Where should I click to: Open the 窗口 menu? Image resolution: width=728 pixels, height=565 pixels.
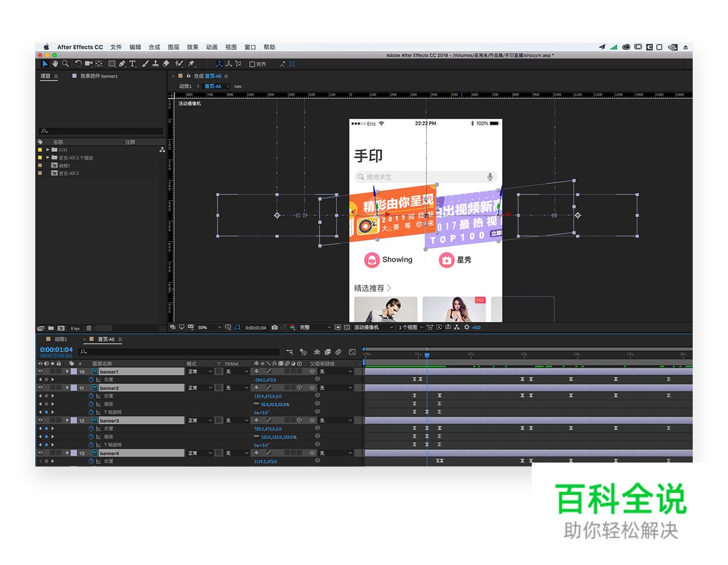point(250,47)
